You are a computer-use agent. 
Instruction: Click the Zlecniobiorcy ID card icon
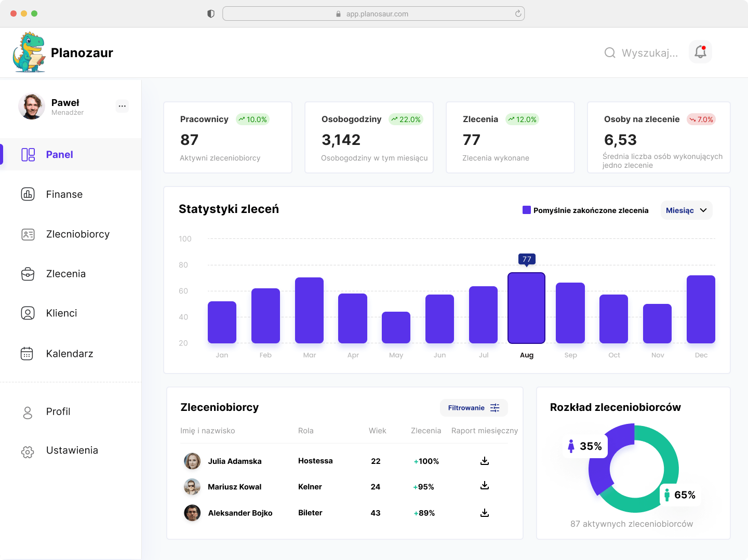pos(28,234)
